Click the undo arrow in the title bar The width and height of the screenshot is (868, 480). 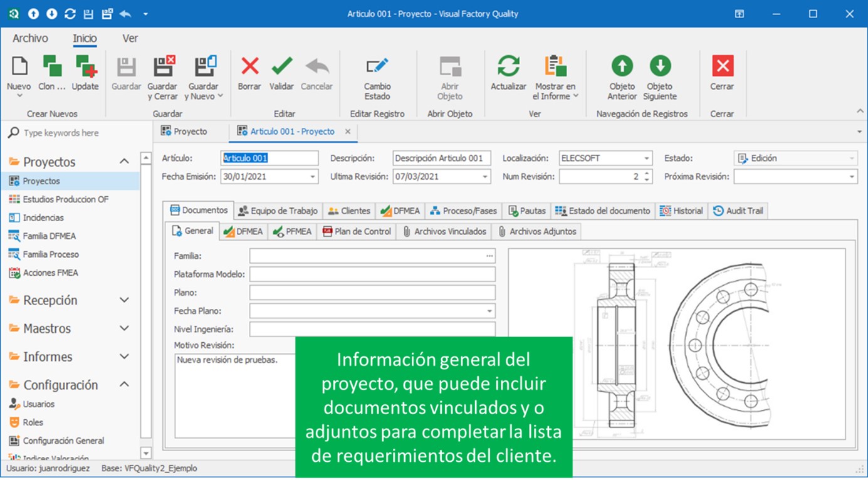tap(125, 14)
